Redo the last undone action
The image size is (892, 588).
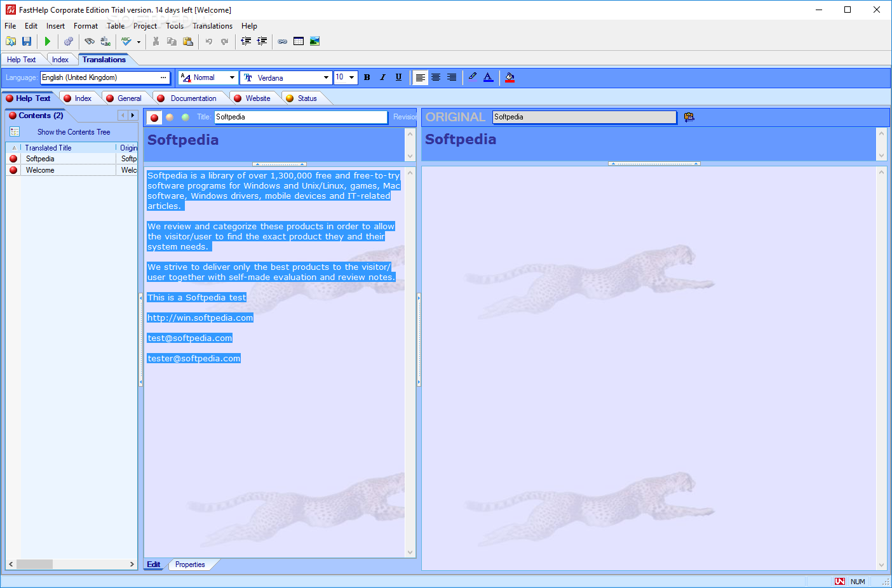click(x=224, y=41)
